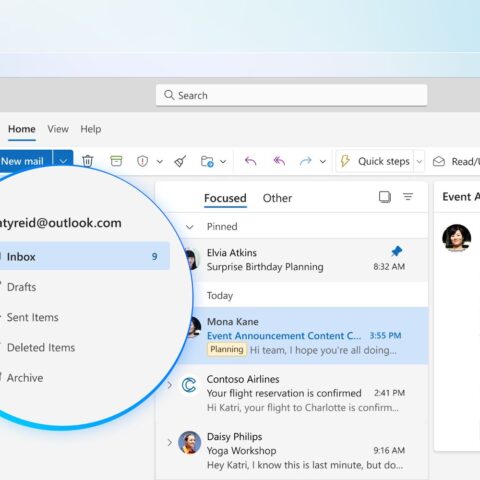Viewport: 480px width, 480px height.
Task: Open the Deleted Items folder
Action: pos(41,347)
